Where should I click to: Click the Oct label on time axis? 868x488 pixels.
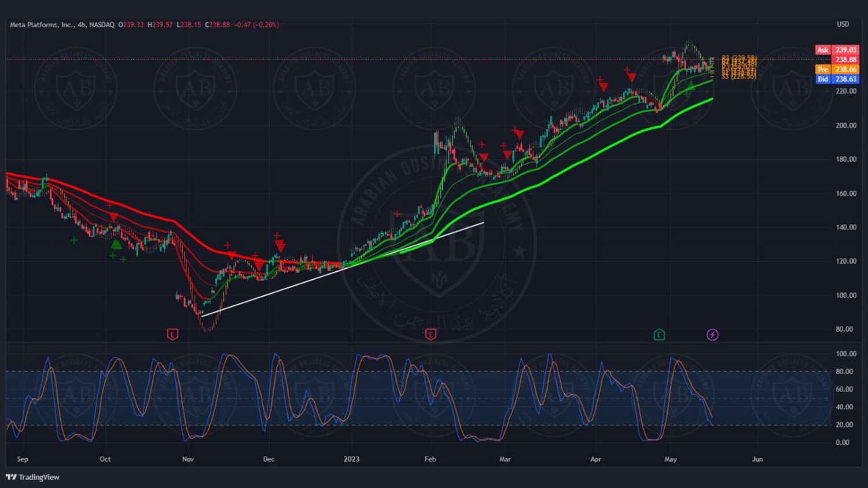tap(105, 459)
